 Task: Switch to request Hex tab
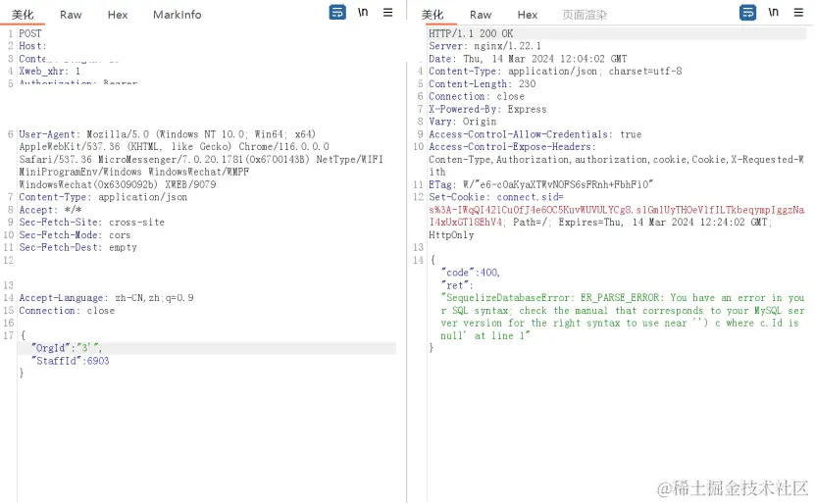tap(118, 15)
